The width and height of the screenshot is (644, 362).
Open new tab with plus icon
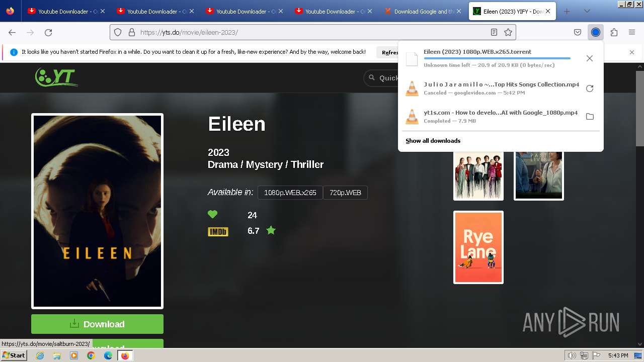pyautogui.click(x=567, y=11)
